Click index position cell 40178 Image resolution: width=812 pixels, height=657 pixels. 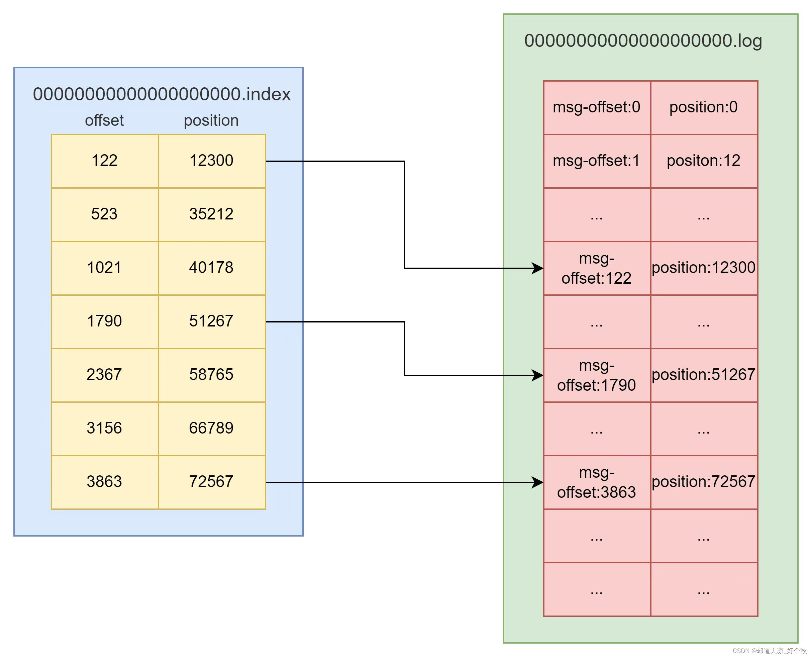(212, 268)
